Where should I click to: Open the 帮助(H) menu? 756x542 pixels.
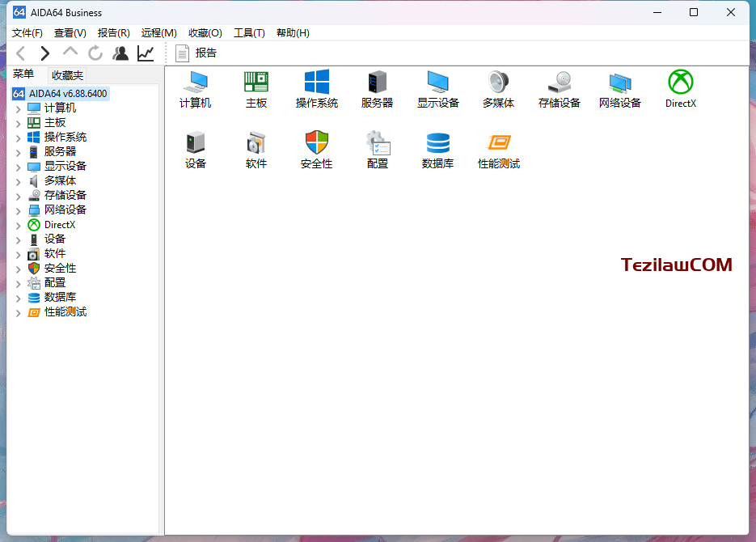click(293, 33)
